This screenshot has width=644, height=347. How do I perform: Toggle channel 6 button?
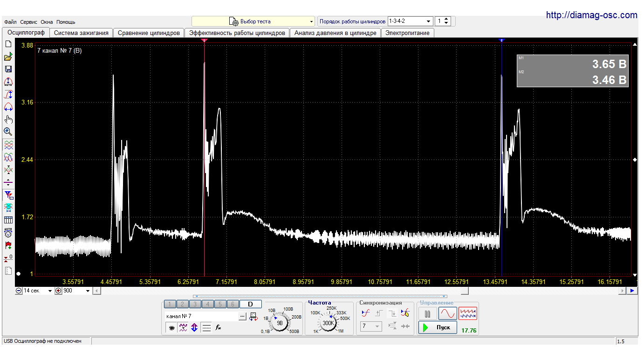tap(233, 304)
